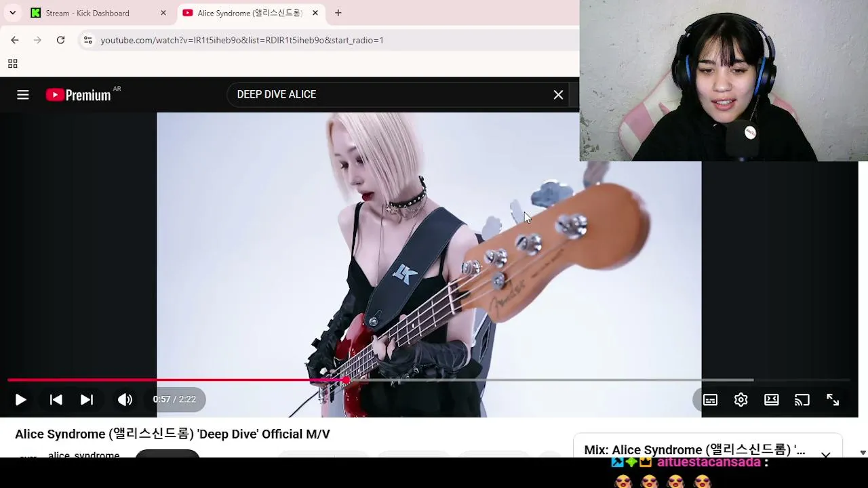Clear the YouTube search query

pos(558,95)
